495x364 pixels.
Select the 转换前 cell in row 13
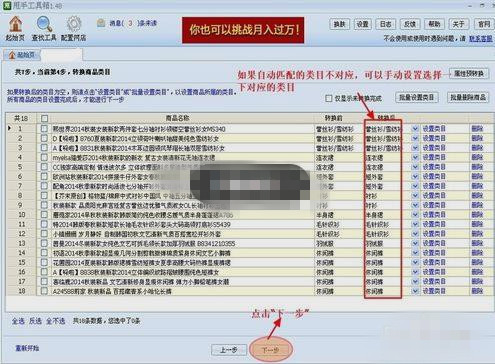click(339, 243)
